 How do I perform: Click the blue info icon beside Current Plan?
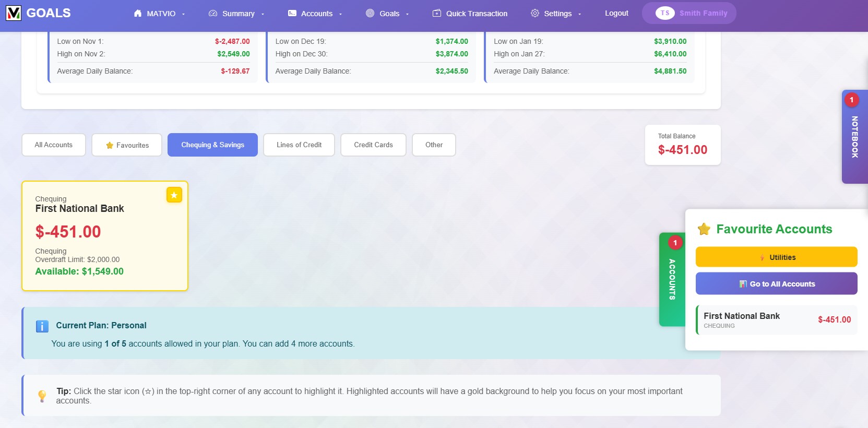click(42, 326)
